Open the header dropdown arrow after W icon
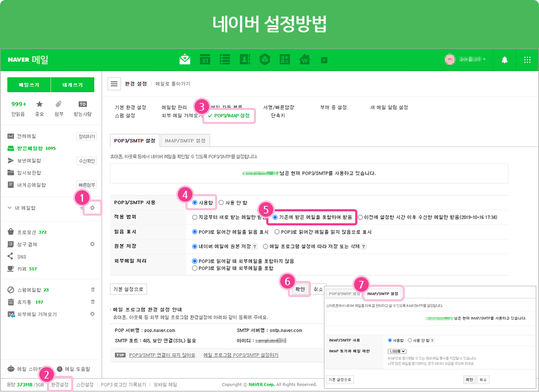 pos(324,60)
